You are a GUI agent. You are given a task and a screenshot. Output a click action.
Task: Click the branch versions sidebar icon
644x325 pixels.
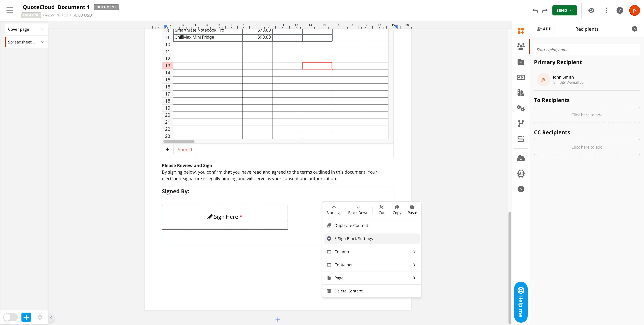pos(521,123)
